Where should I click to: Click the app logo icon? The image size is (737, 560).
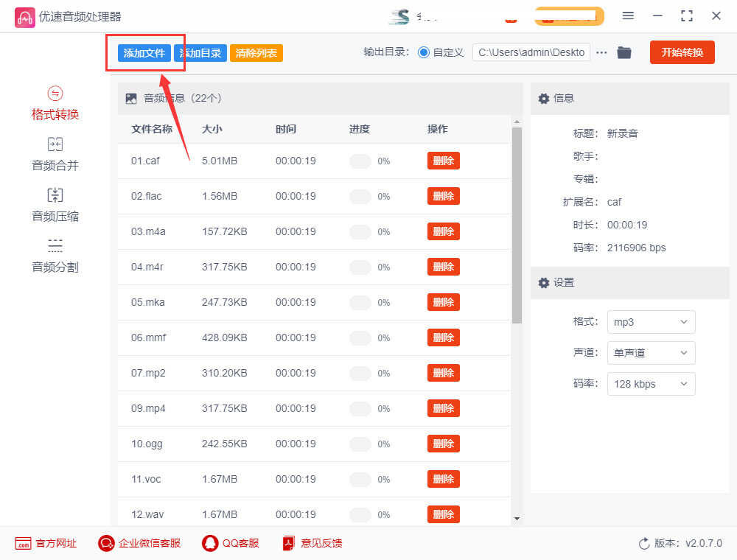[x=24, y=18]
